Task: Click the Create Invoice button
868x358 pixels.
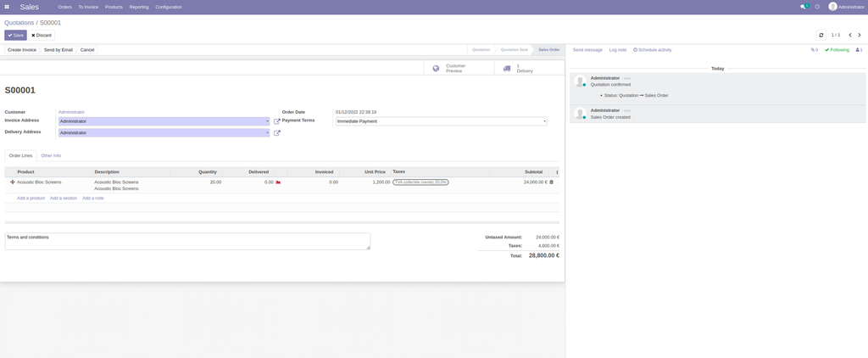Action: [22, 50]
